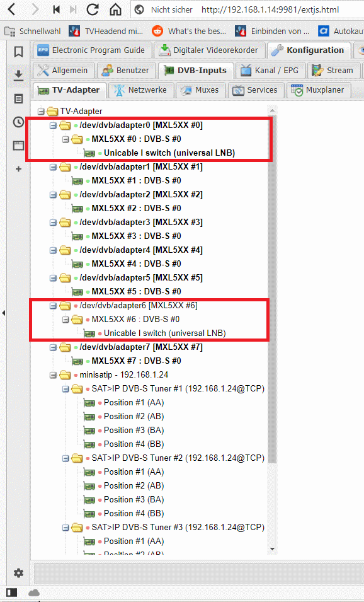The width and height of the screenshot is (364, 602).
Task: Select Unicable I switch under adapter6
Action: coord(164,333)
